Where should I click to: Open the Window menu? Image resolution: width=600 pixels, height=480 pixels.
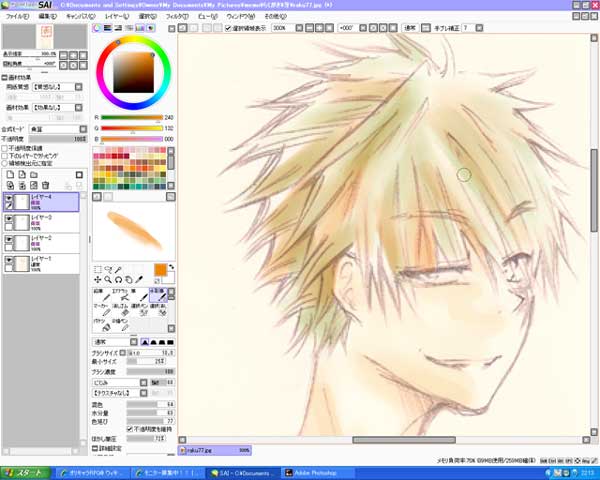[241, 16]
